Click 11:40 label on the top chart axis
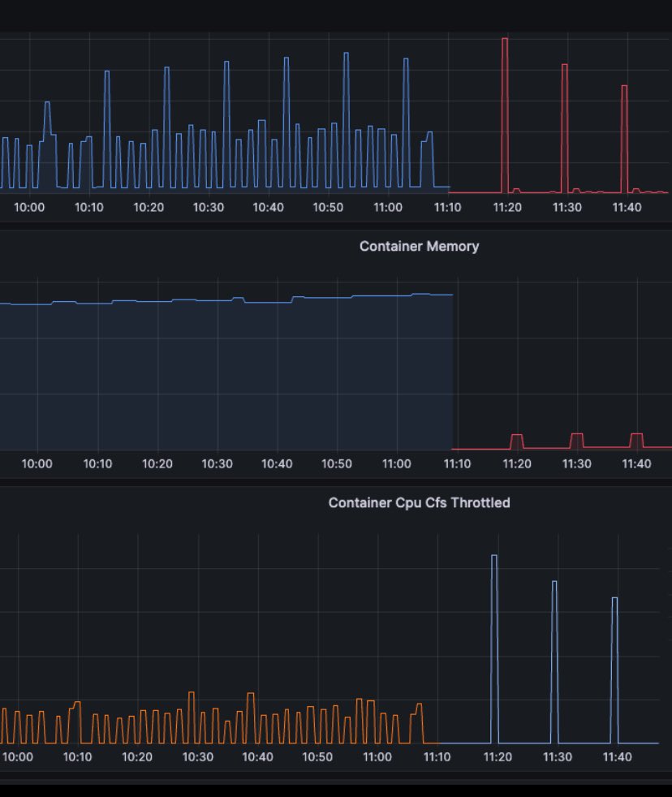This screenshot has width=672, height=797. 627,208
